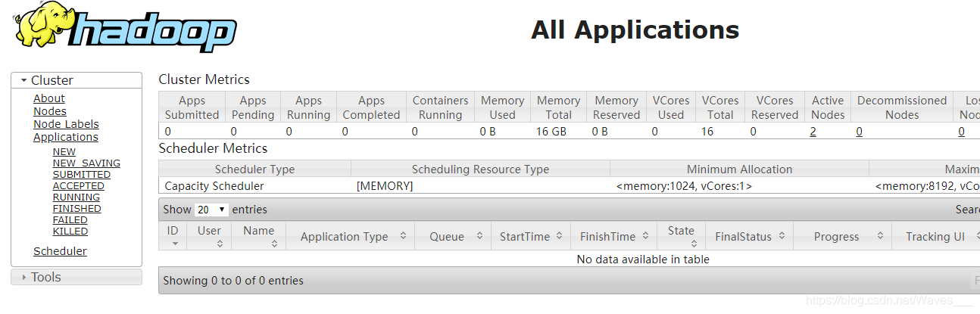Collapse the Cluster section arrow

tap(24, 80)
